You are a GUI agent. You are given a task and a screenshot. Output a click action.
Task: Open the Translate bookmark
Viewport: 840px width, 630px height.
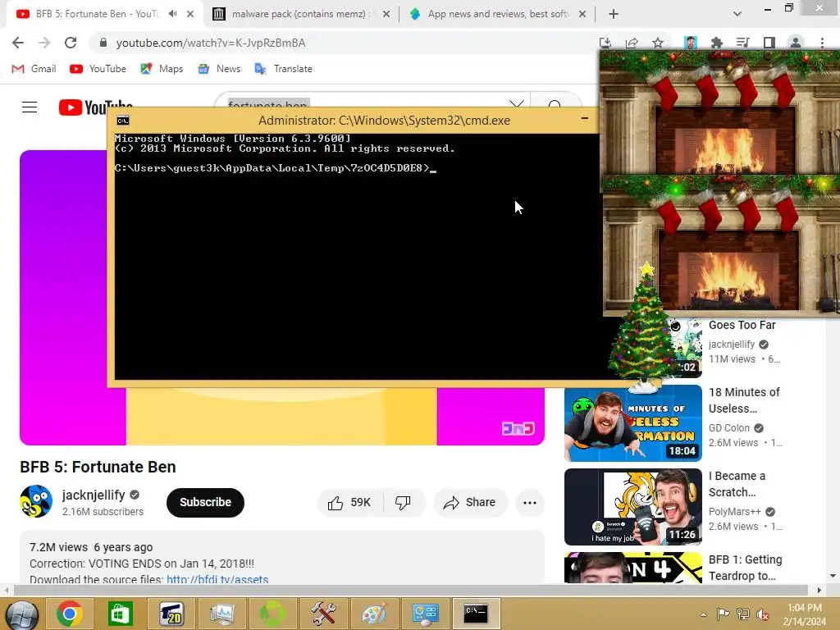tap(283, 69)
